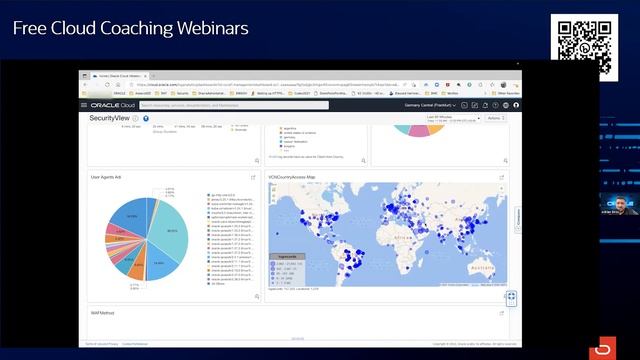The width and height of the screenshot is (640, 360).
Task: Open the language globe icon
Action: click(506, 105)
